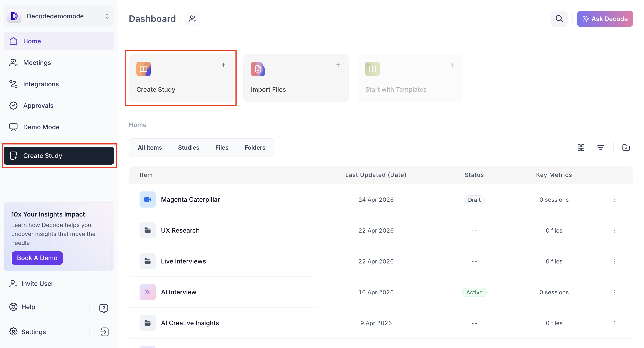The width and height of the screenshot is (644, 348).
Task: Open the filter/sort icon
Action: (600, 148)
